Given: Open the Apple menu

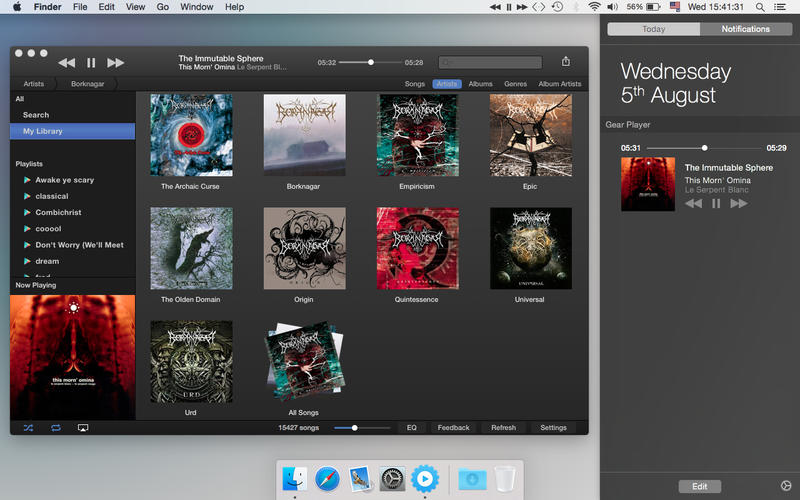Looking at the screenshot, I should [17, 7].
